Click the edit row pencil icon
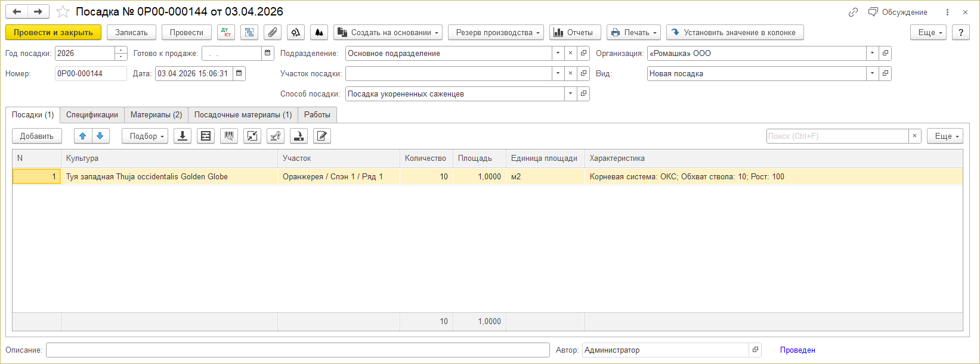This screenshot has height=364, width=980. [322, 136]
